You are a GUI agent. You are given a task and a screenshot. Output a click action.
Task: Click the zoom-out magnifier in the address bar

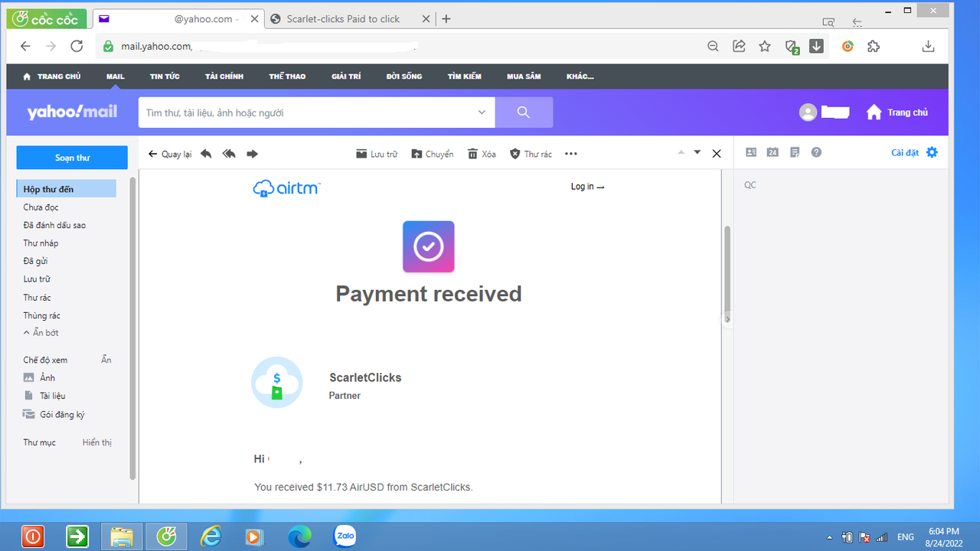tap(713, 47)
